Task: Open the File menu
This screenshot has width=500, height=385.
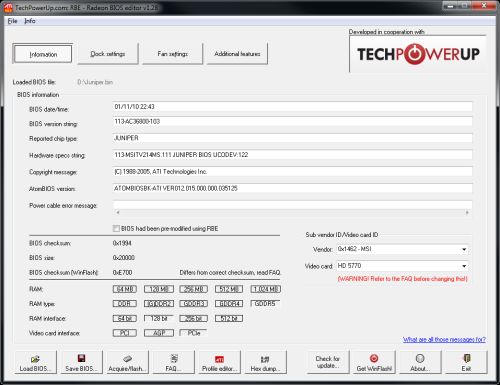Action: (12, 21)
